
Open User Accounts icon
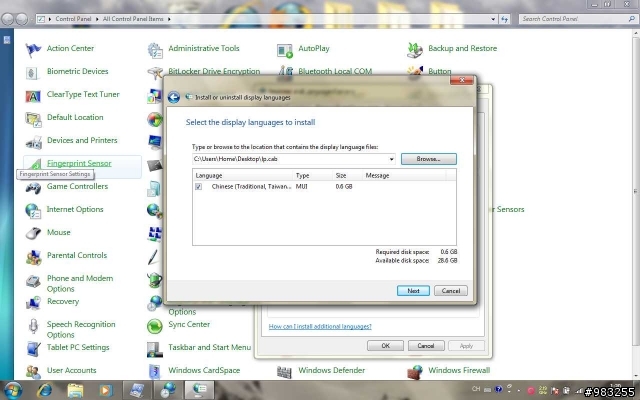(x=33, y=371)
